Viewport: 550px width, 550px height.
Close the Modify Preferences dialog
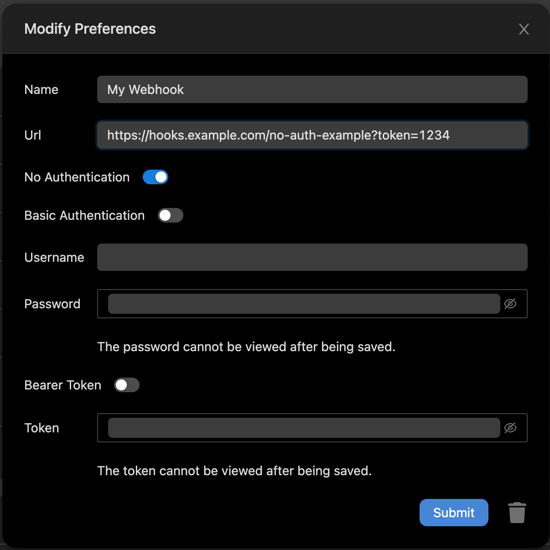524,29
